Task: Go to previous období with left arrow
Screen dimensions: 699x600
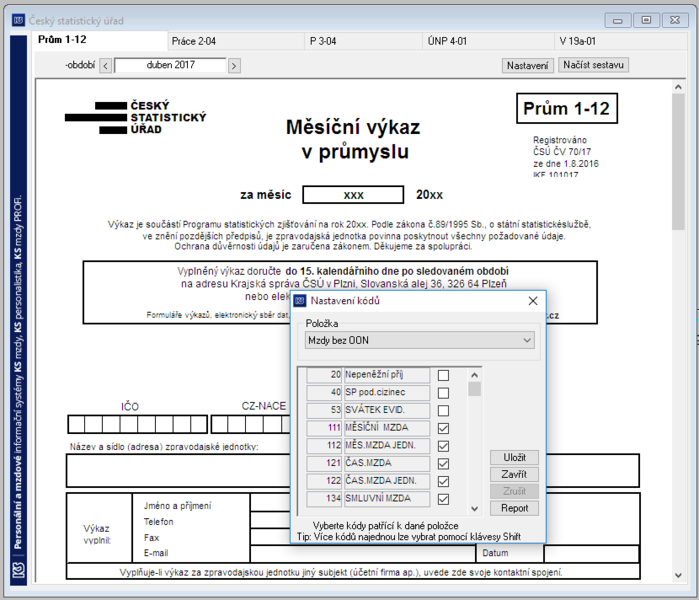Action: [x=106, y=66]
